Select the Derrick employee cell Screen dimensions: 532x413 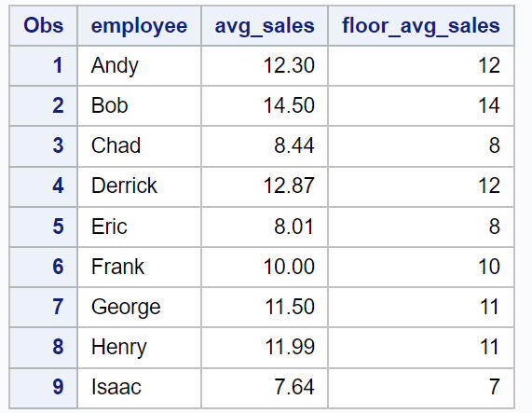pos(139,186)
